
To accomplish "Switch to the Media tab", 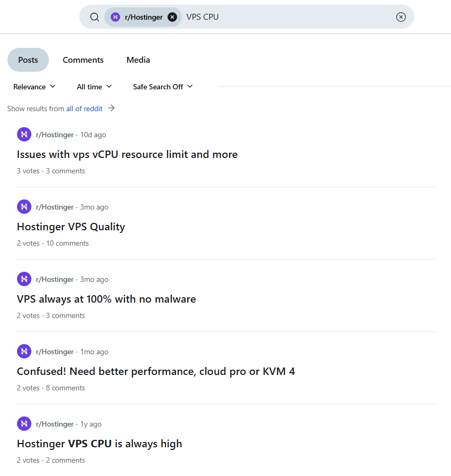I will (x=138, y=60).
